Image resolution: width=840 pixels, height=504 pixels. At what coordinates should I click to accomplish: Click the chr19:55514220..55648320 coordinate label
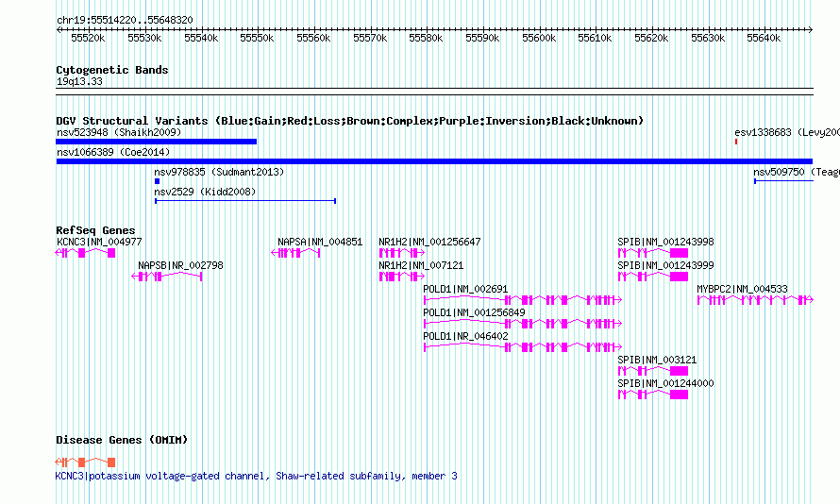[x=125, y=20]
